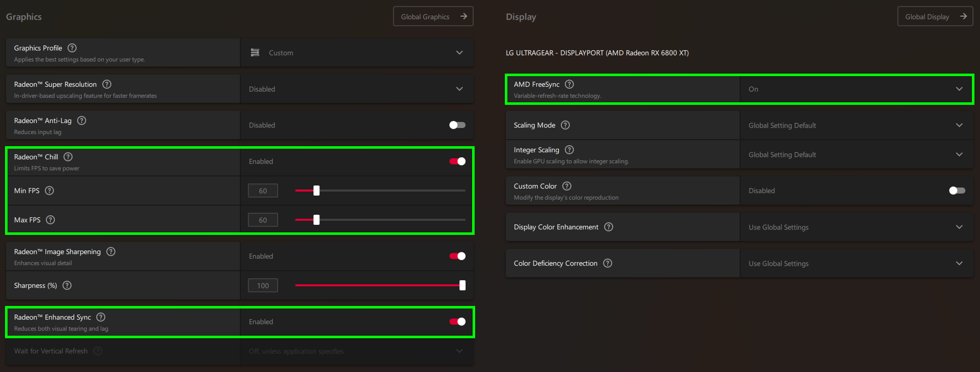The height and width of the screenshot is (372, 980).
Task: Disable the Radeon Chill toggle
Action: (x=457, y=161)
